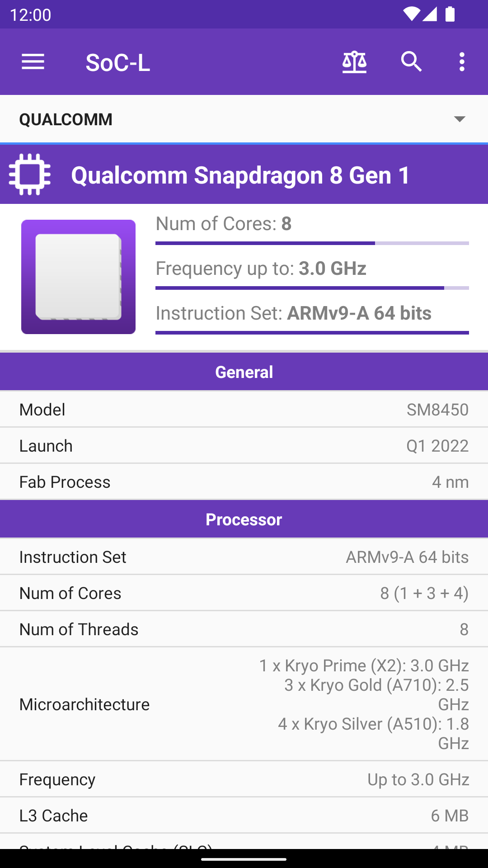
Task: Tap the cellular signal icon
Action: [x=430, y=14]
